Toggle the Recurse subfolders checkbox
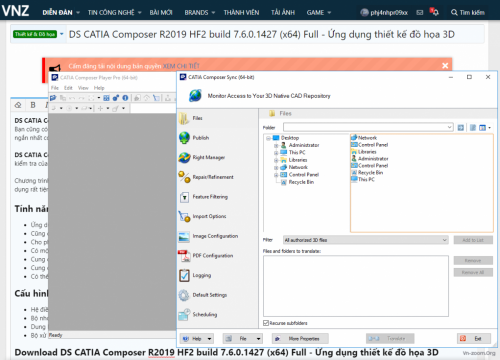The height and width of the screenshot is (360, 500). [266, 323]
